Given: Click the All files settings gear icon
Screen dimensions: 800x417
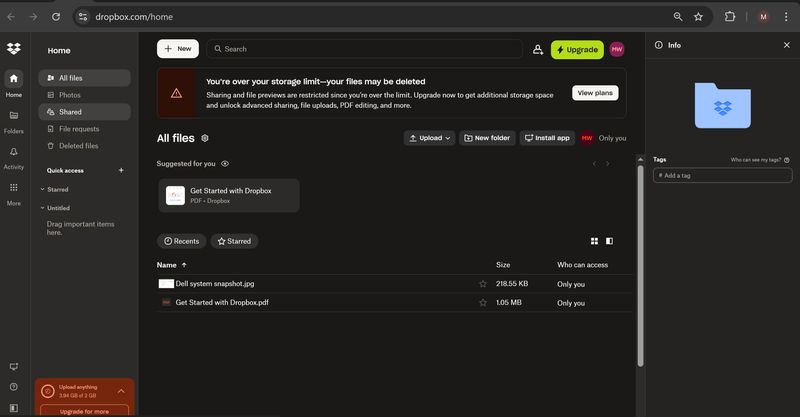Looking at the screenshot, I should coord(205,138).
